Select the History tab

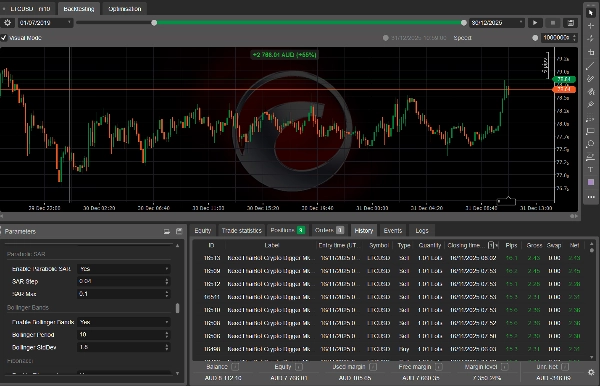[364, 230]
